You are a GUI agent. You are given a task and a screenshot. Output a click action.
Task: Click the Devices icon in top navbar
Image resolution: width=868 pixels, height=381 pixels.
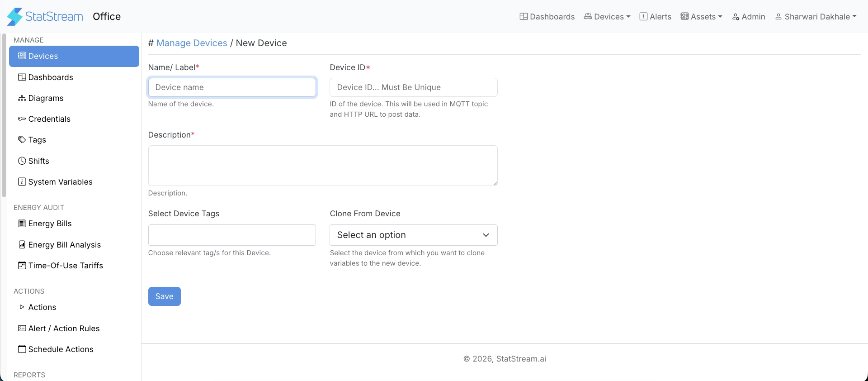588,16
